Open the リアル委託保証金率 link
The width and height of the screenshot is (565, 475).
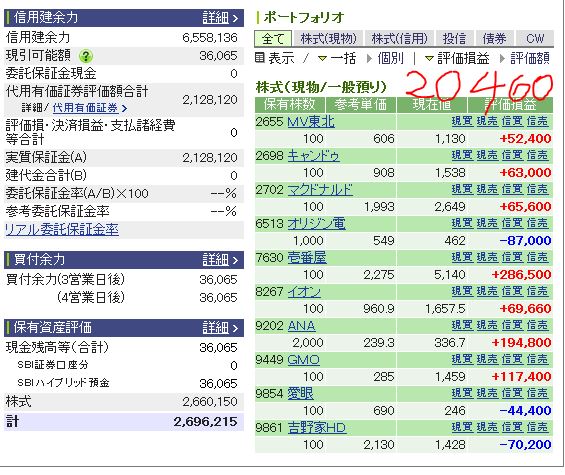click(62, 229)
